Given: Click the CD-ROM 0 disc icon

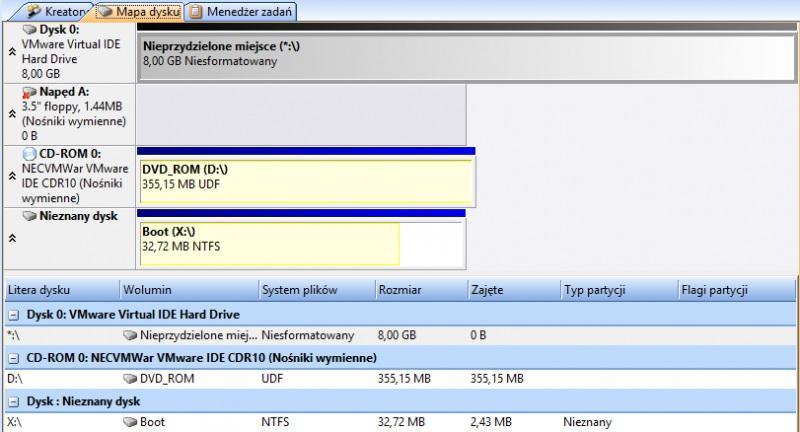Looking at the screenshot, I should [30, 154].
